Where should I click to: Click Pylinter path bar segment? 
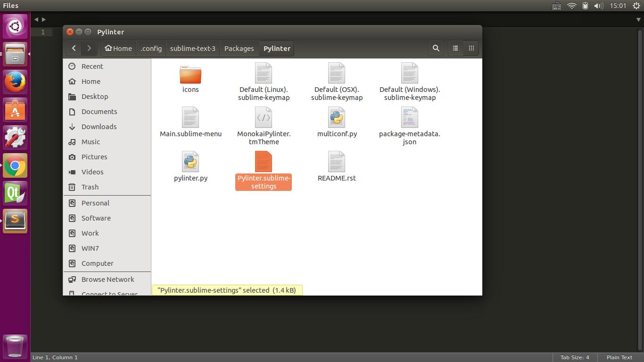click(277, 48)
